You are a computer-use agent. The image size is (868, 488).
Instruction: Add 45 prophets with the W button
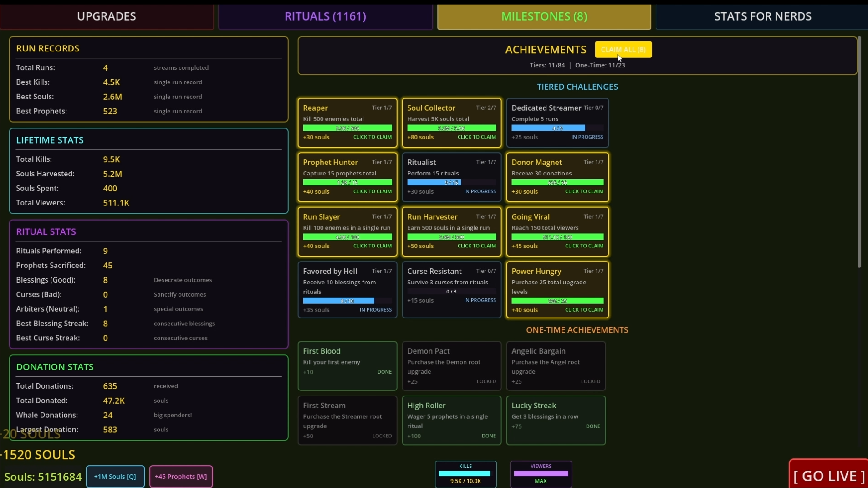tap(181, 476)
